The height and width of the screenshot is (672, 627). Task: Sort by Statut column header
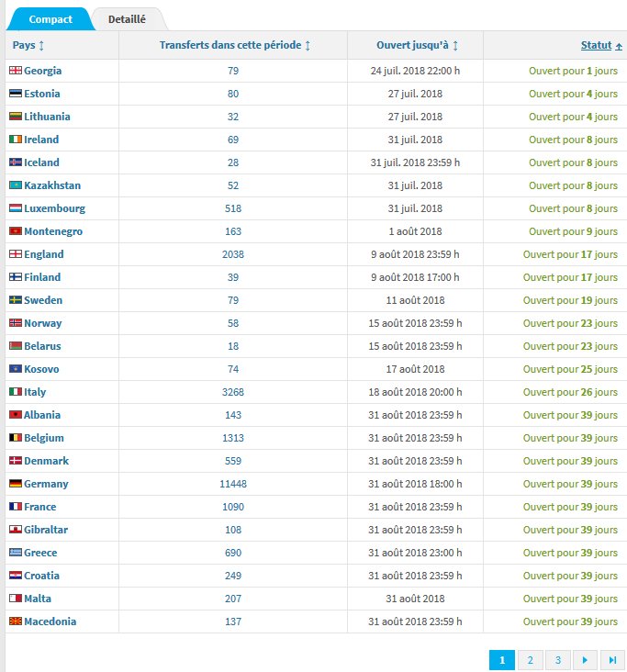[x=601, y=45]
